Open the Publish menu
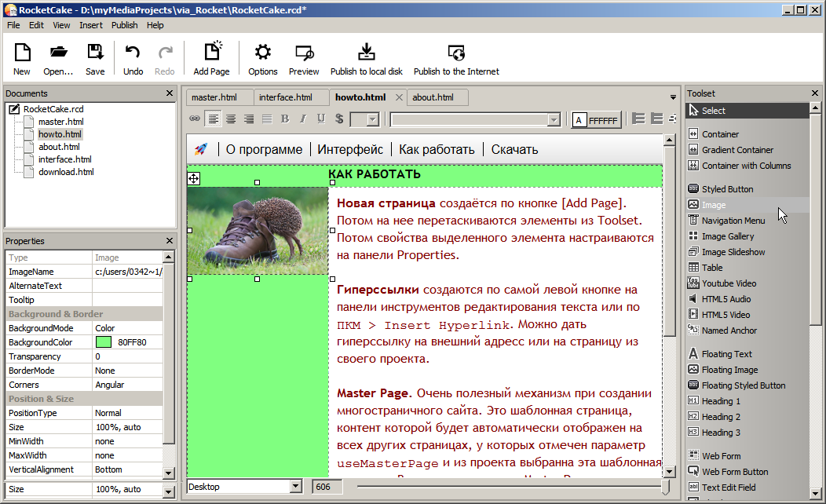Image resolution: width=826 pixels, height=504 pixels. tap(124, 25)
